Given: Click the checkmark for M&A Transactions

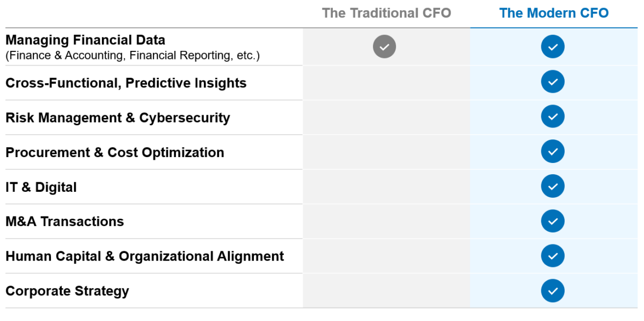Looking at the screenshot, I should point(553,221).
